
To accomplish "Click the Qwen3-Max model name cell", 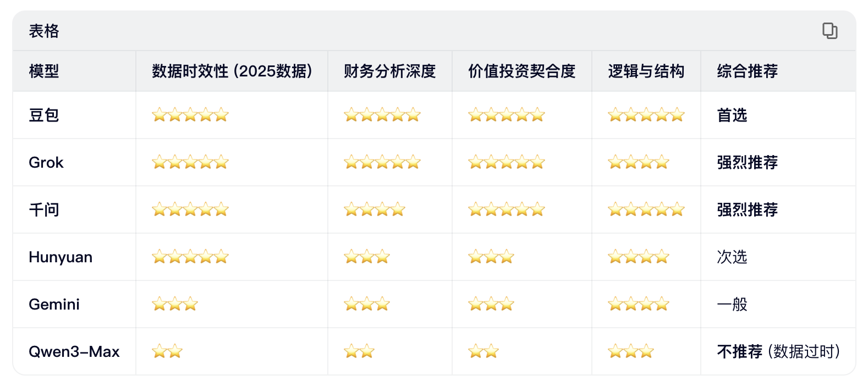I will click(74, 352).
